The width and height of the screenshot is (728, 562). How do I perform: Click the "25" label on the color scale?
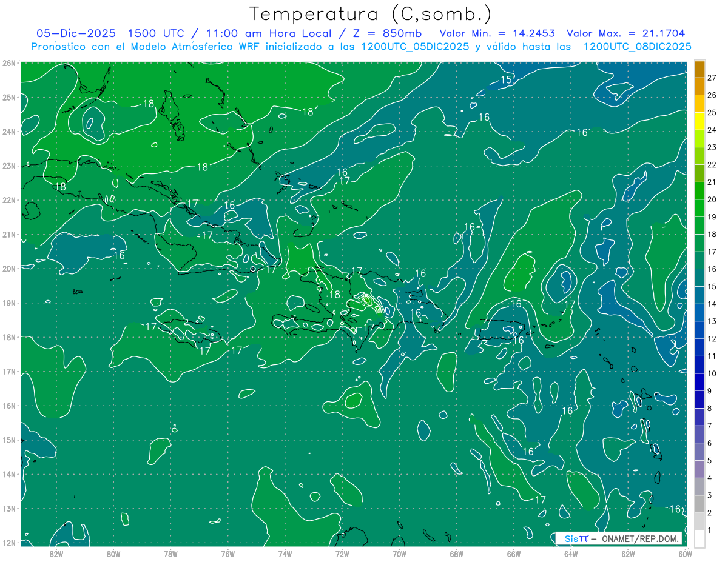point(712,113)
